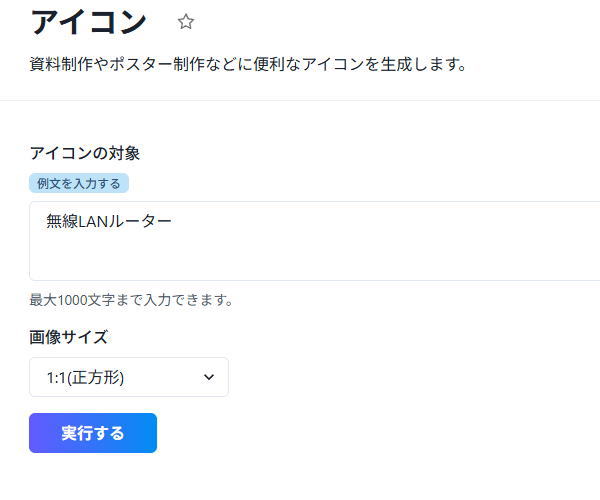
Task: Open the 画像サイズ dropdown
Action: click(129, 377)
